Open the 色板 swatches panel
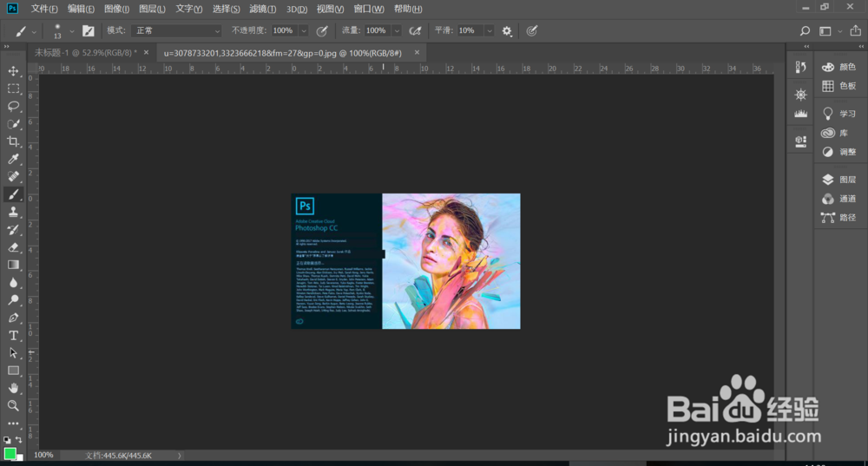The image size is (868, 466). click(x=838, y=86)
